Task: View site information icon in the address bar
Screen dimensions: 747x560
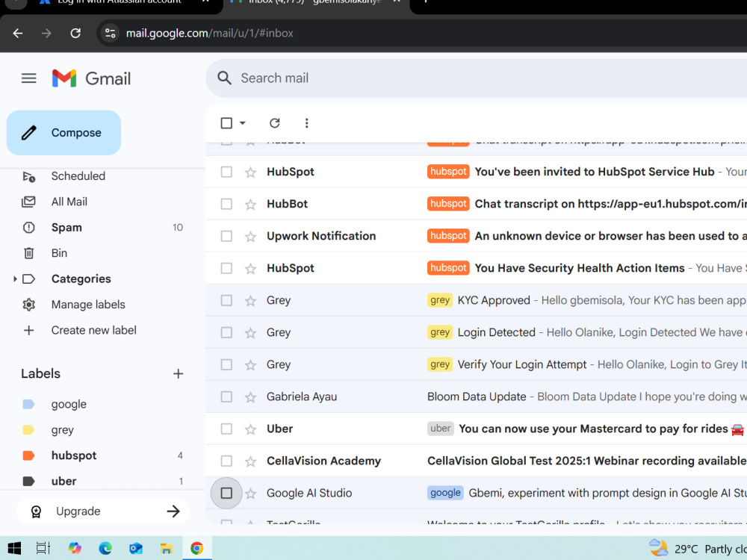Action: 110,34
